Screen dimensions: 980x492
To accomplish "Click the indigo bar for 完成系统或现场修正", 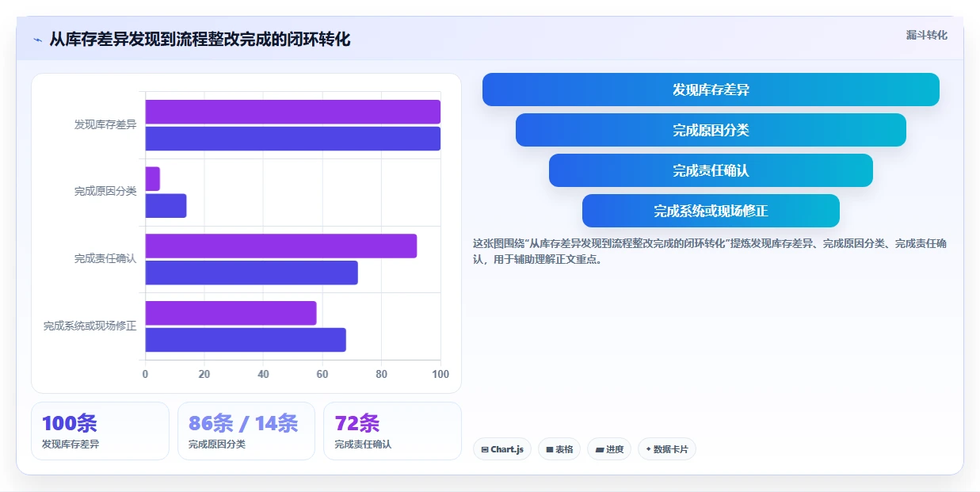I will pos(246,340).
